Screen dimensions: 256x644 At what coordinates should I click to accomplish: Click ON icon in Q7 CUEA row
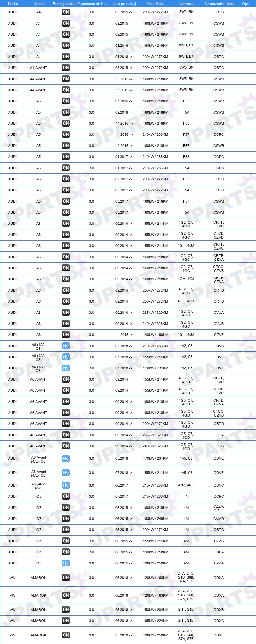click(66, 552)
